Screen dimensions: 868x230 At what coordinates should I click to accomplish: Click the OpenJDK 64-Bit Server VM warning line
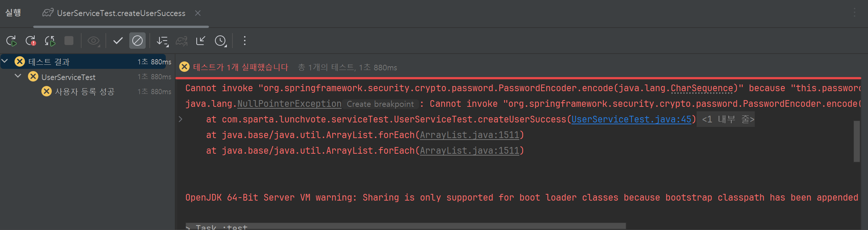522,198
